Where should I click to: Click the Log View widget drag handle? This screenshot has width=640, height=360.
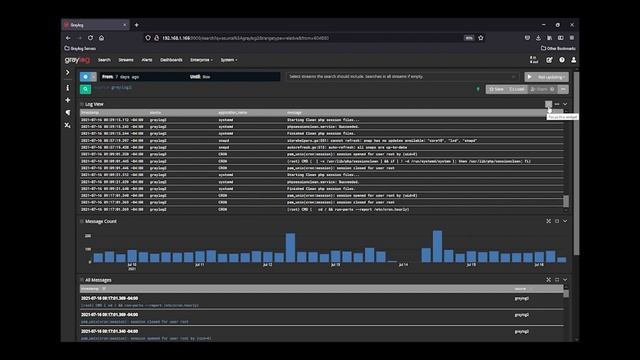point(82,104)
